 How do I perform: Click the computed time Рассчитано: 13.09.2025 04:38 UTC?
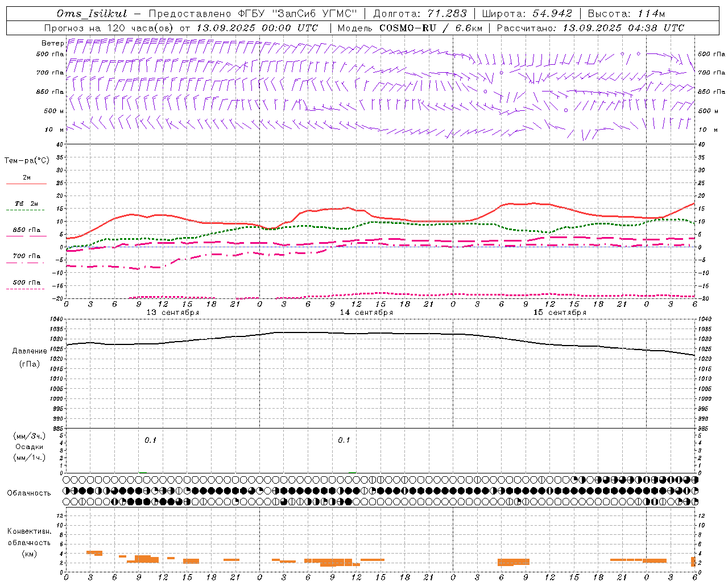[590, 28]
